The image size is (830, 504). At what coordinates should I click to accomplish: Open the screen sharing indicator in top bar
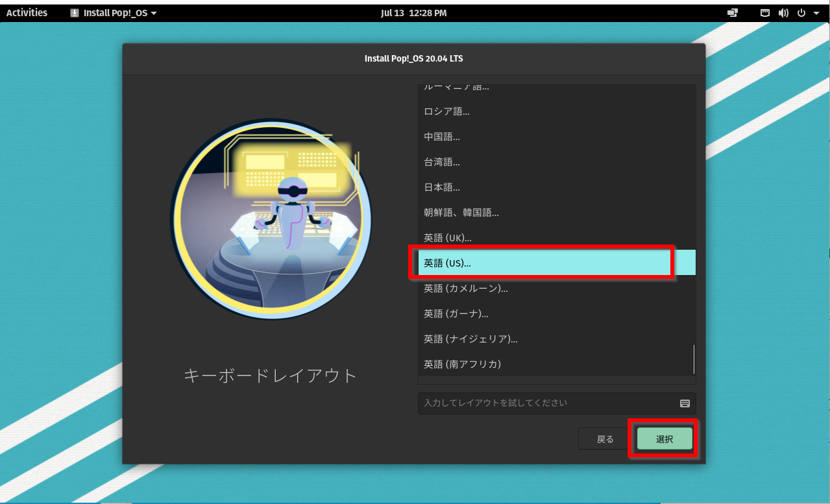click(733, 13)
